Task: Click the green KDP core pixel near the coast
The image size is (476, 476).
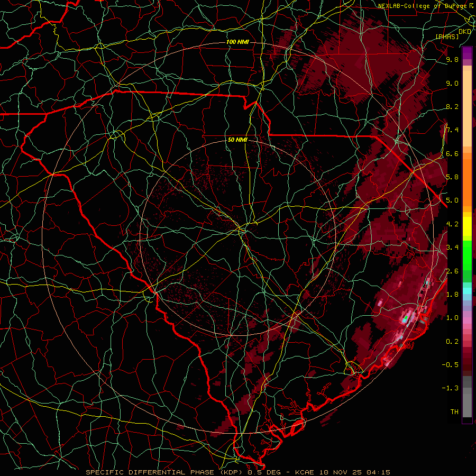Action: [405, 318]
